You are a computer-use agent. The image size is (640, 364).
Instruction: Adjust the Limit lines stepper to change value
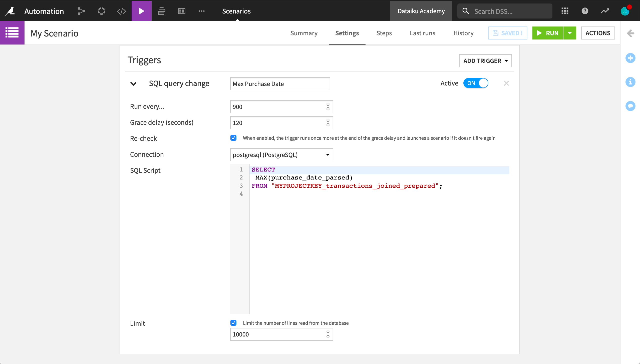coord(328,334)
